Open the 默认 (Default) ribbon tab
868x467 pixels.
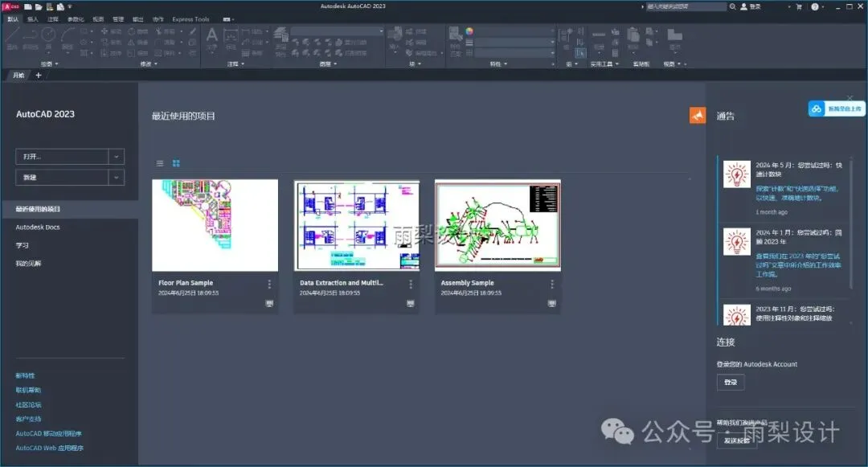point(13,19)
